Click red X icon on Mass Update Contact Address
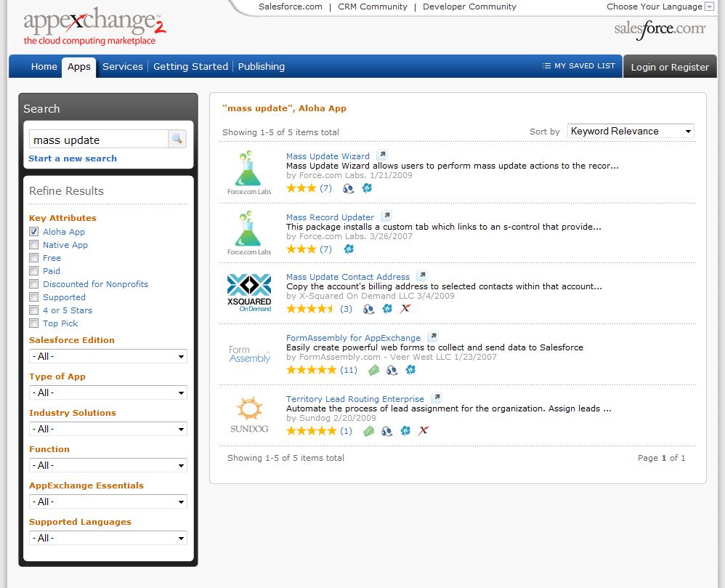This screenshot has width=725, height=588. [x=405, y=309]
